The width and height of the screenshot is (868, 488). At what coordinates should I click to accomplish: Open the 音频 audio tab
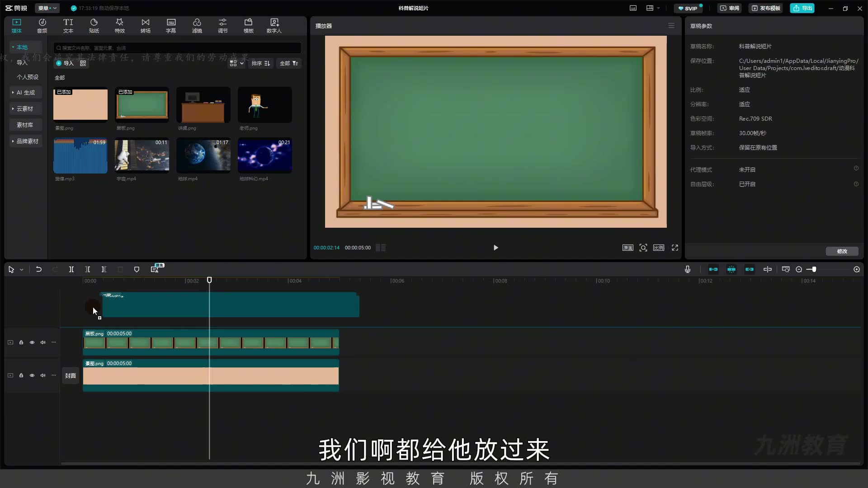pos(42,26)
